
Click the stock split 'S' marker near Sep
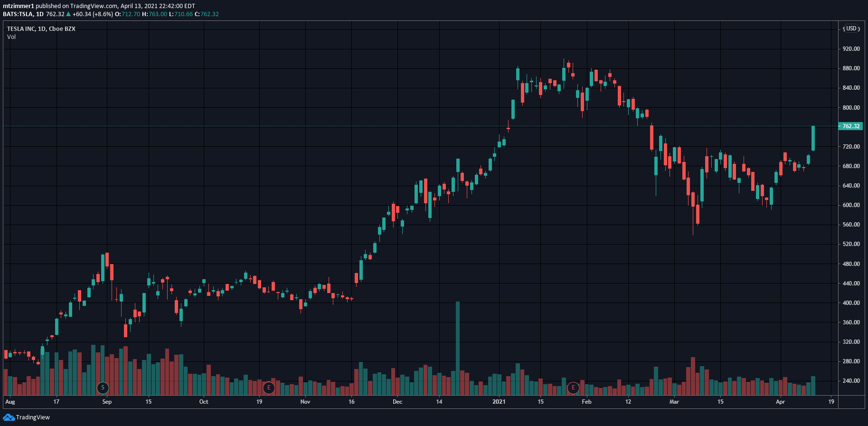pyautogui.click(x=103, y=388)
